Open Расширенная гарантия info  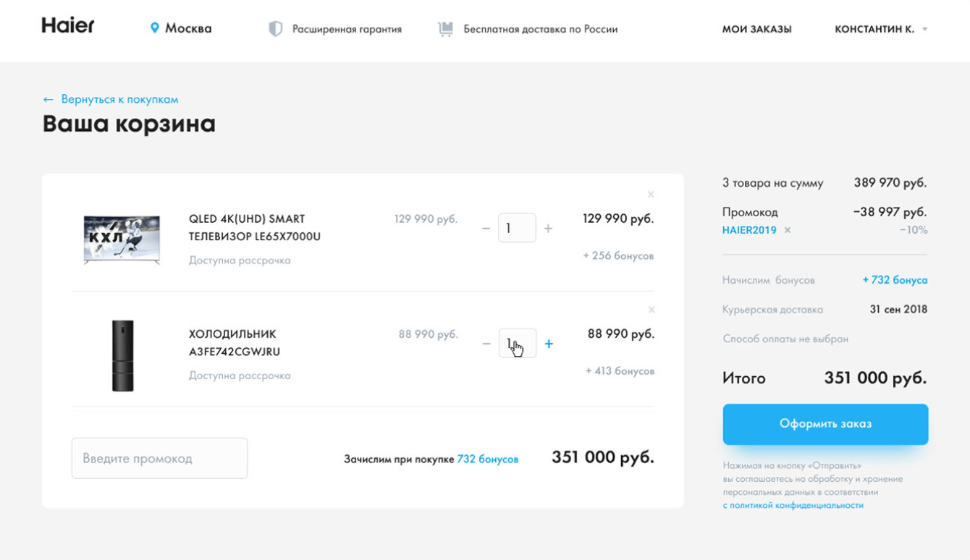point(347,30)
